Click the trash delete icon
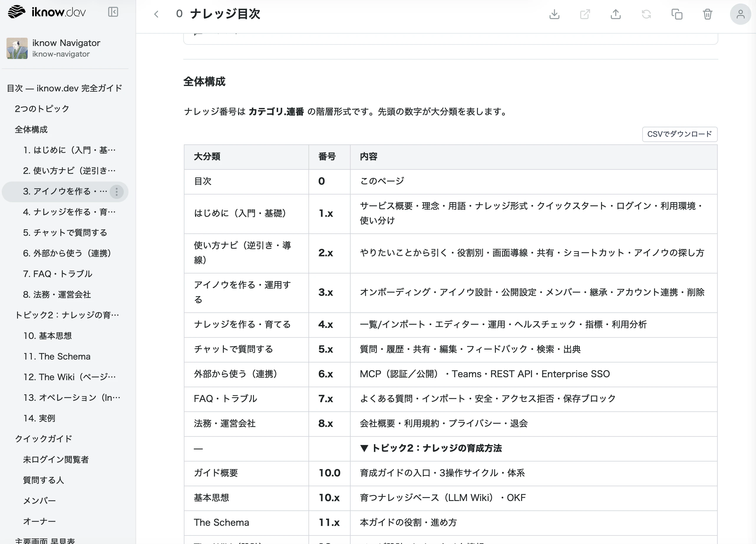 click(707, 14)
